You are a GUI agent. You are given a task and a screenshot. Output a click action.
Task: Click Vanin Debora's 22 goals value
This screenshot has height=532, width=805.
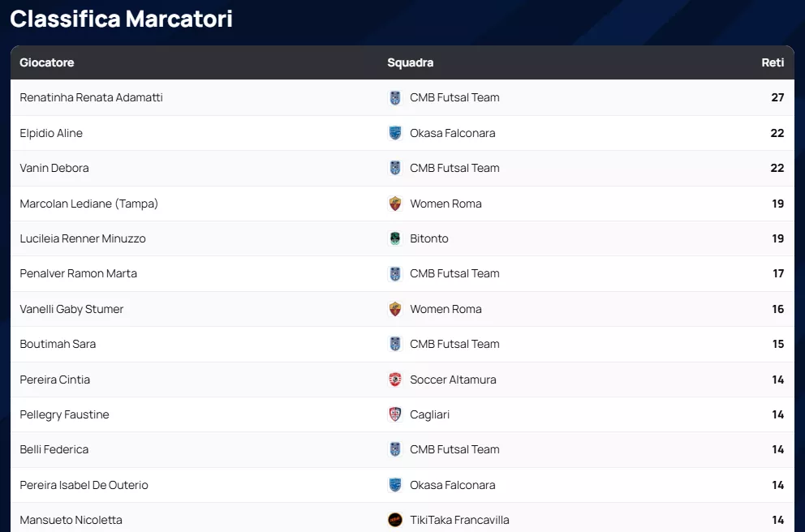click(777, 168)
